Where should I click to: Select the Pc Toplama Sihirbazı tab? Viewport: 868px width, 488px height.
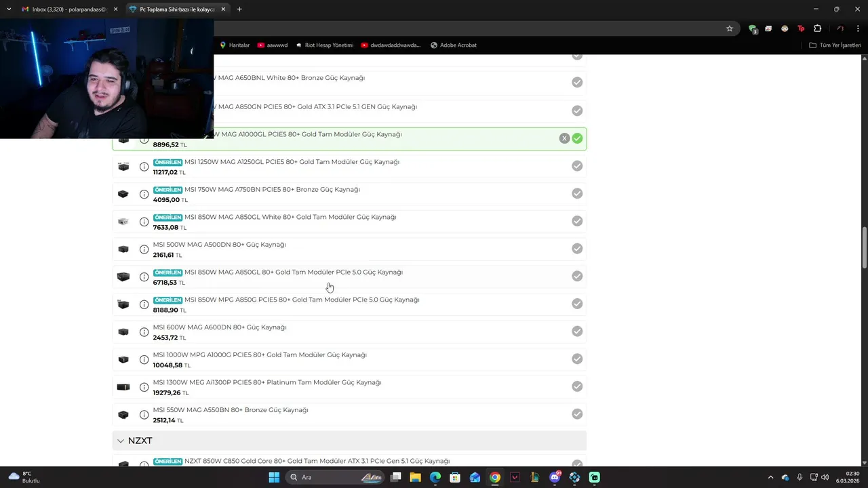[x=177, y=9]
